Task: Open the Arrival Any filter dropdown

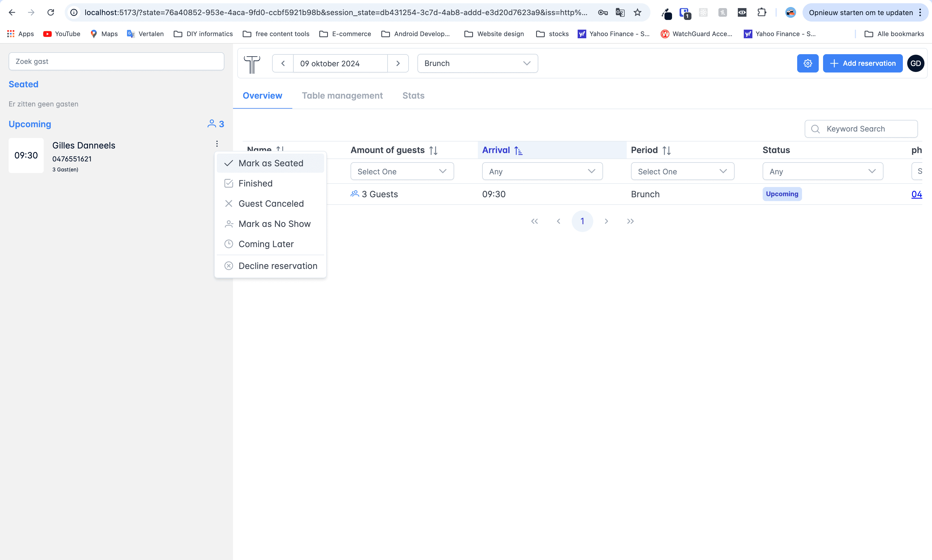Action: [x=542, y=171]
